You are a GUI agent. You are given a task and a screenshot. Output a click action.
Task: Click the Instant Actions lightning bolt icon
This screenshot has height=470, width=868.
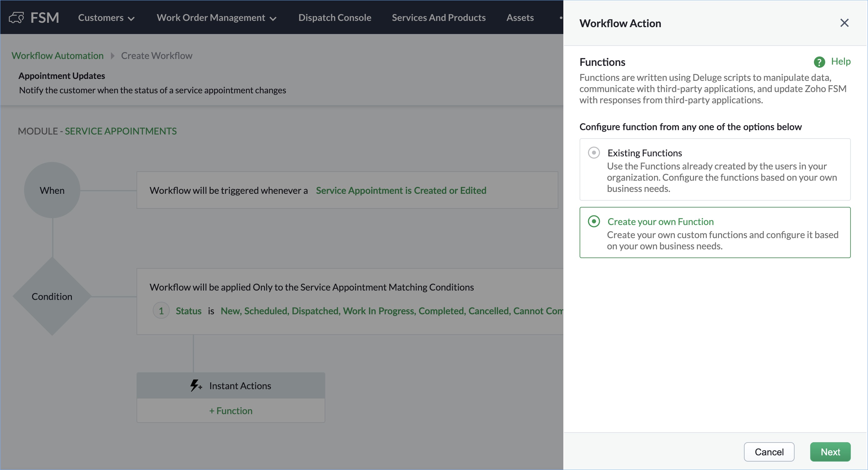point(195,385)
